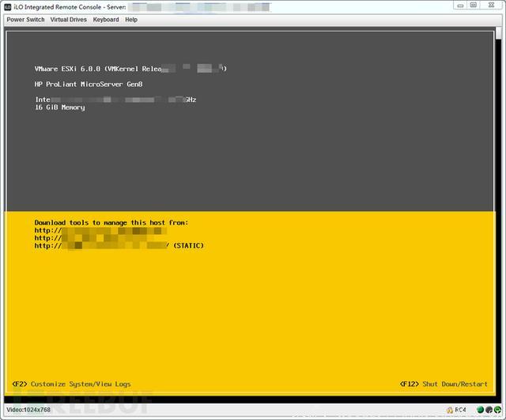Click the console vertical scrollbar thumb
The height and width of the screenshot is (420, 506).
[x=499, y=33]
